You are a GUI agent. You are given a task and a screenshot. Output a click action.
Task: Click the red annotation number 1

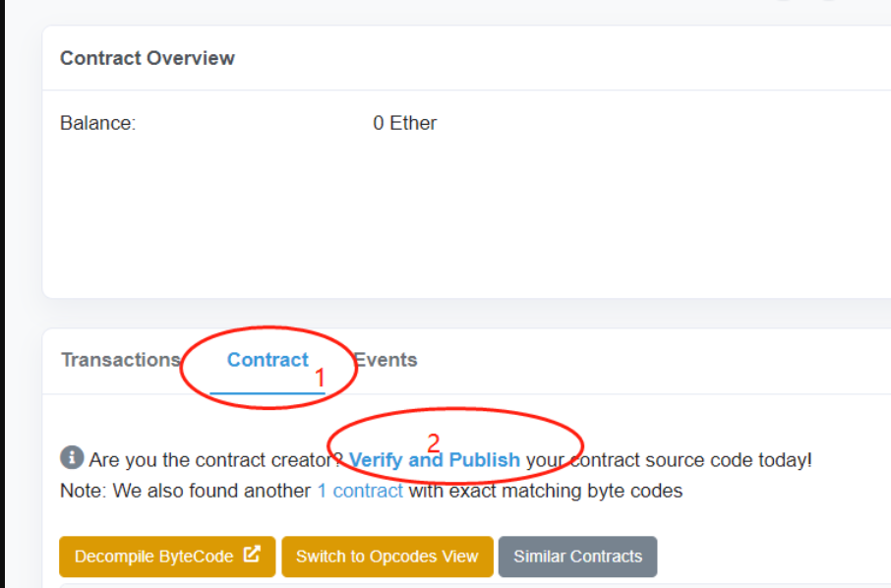[x=320, y=379]
